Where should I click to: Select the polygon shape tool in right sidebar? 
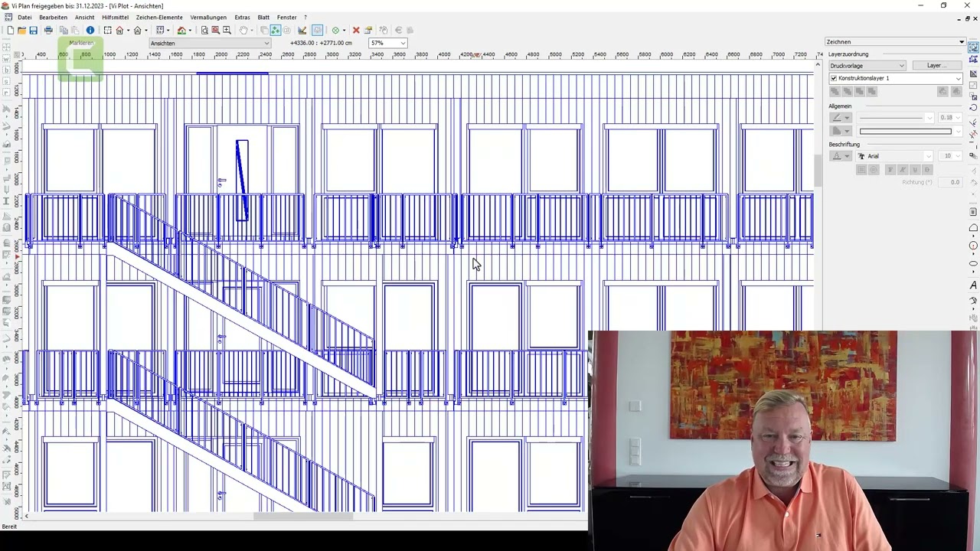point(973,228)
